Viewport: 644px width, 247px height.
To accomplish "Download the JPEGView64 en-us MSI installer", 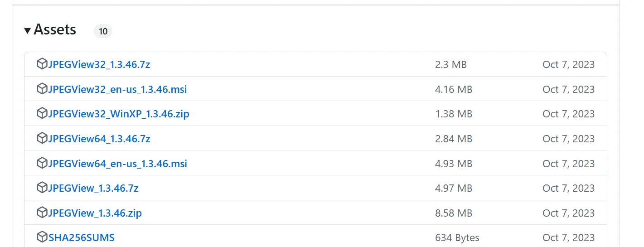I will pyautogui.click(x=118, y=163).
